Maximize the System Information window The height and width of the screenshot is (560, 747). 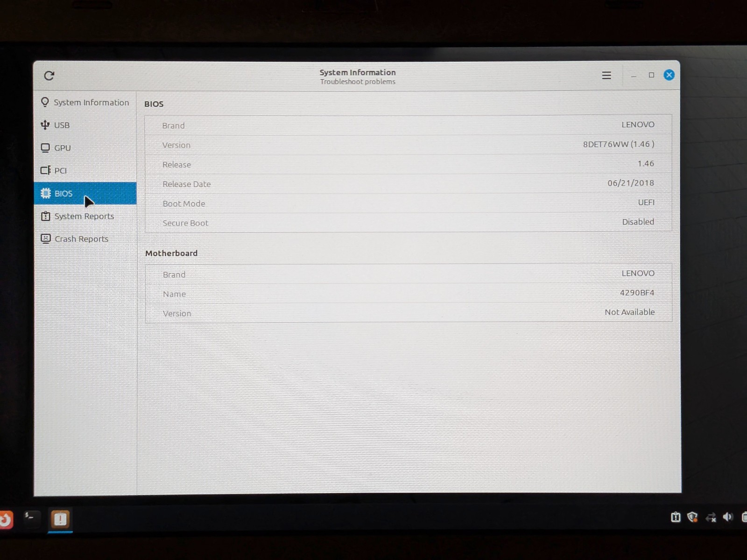[651, 75]
